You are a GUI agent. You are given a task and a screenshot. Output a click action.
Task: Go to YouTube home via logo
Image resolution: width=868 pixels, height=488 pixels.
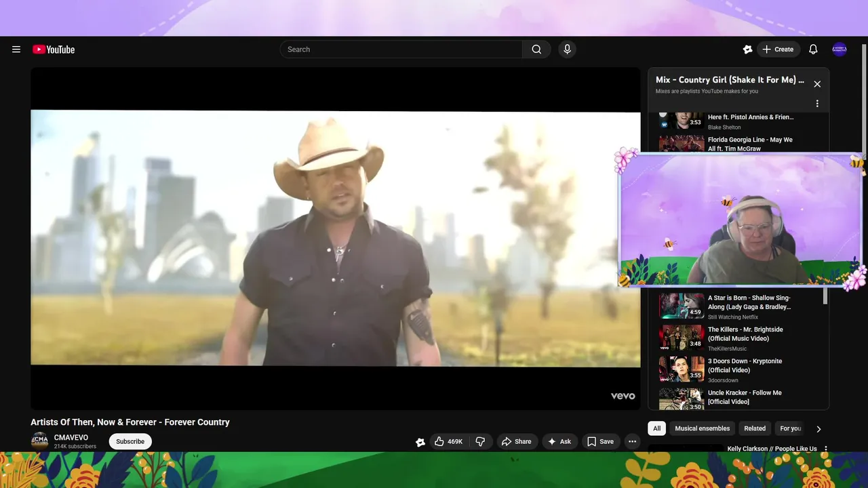[54, 49]
